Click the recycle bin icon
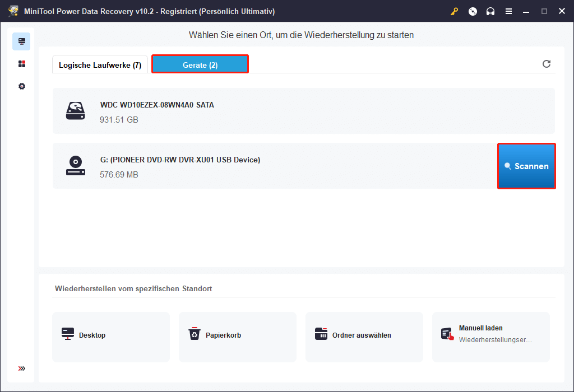The image size is (574, 392). tap(195, 334)
